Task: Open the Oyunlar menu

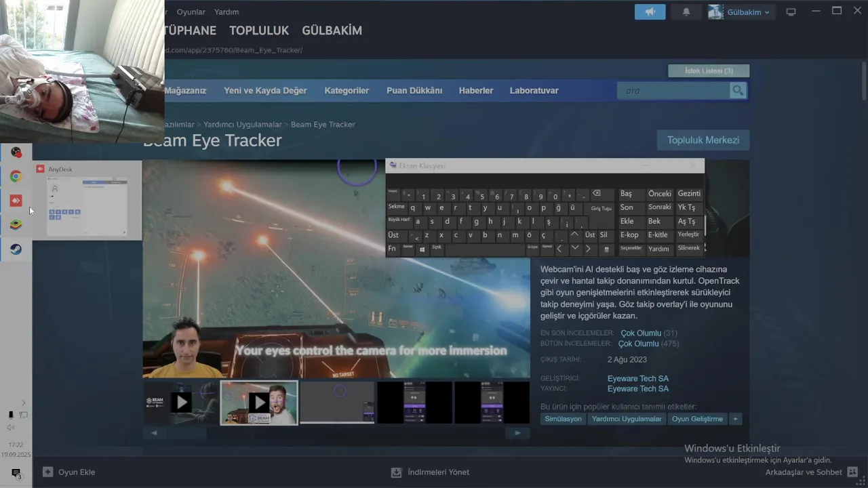Action: pos(191,12)
